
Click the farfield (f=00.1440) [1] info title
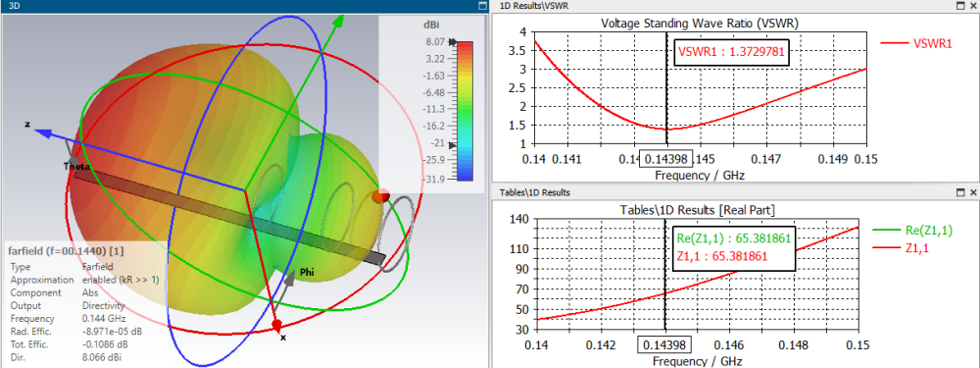pyautogui.click(x=66, y=251)
